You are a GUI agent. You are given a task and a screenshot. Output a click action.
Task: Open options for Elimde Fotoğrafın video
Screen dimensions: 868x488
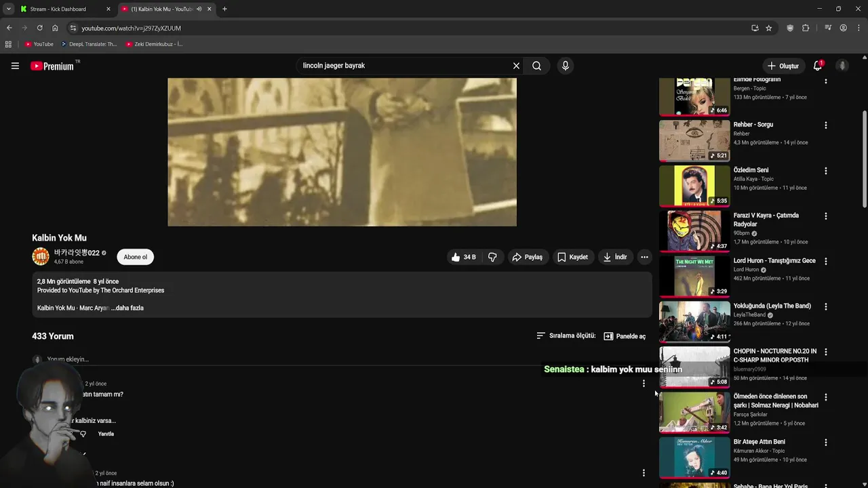pyautogui.click(x=825, y=81)
